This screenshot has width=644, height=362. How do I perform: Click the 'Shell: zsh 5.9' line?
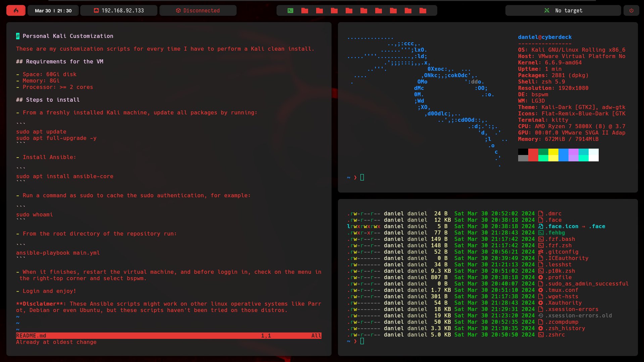[542, 82]
